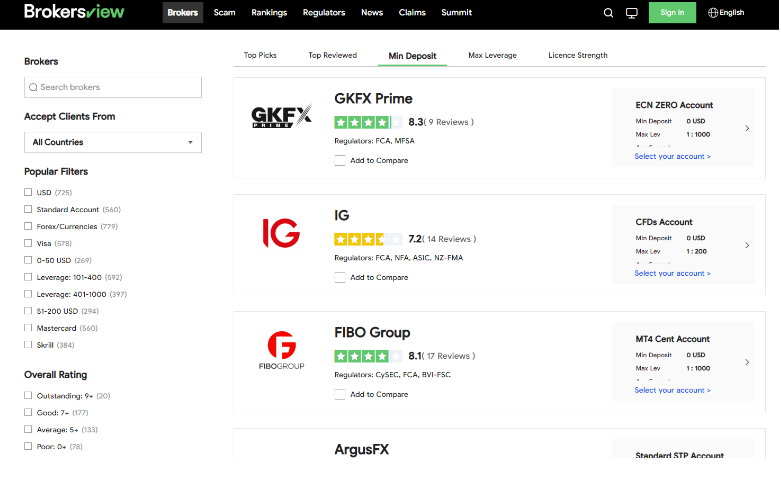Toggle the USD filter checkbox
This screenshot has height=479, width=781.
[28, 192]
